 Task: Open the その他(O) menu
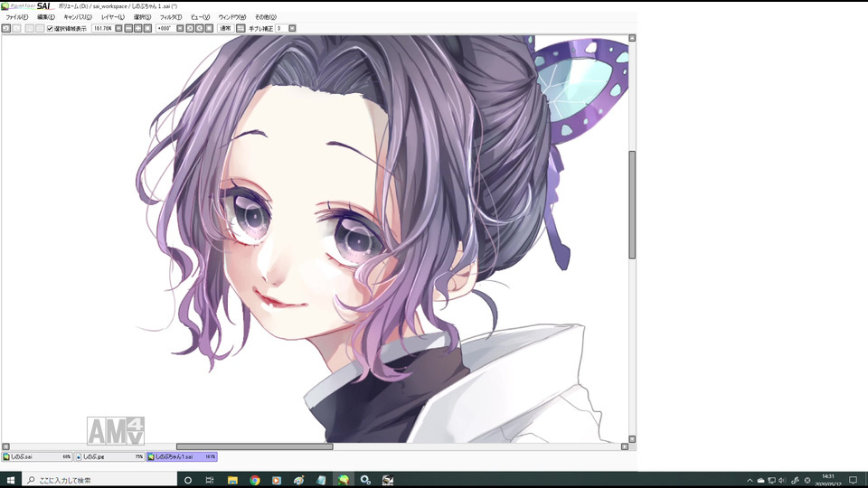[265, 17]
